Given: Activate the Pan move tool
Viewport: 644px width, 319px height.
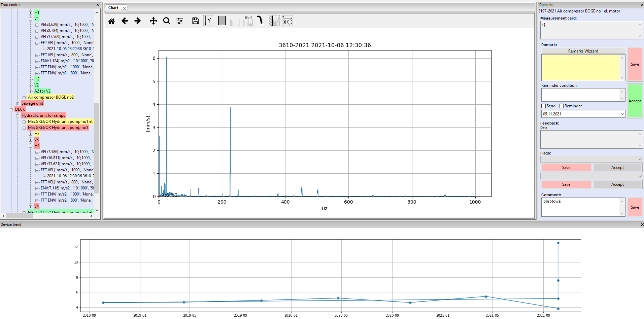Looking at the screenshot, I should (x=153, y=21).
